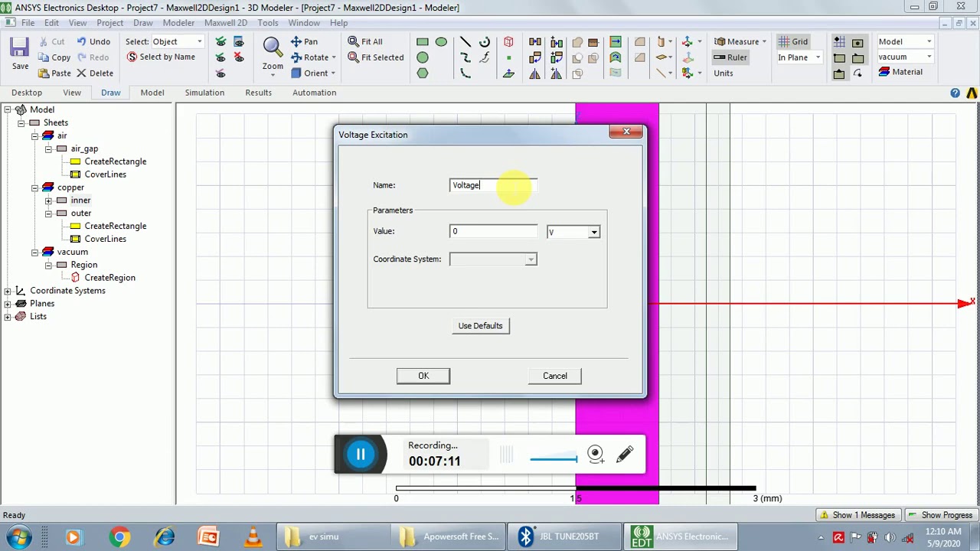The height and width of the screenshot is (551, 980).
Task: Select the Draw Circle tool
Action: 423,57
